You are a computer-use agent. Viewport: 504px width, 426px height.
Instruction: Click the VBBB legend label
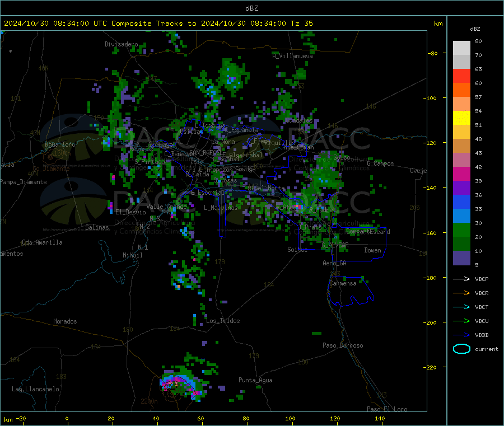(482, 335)
